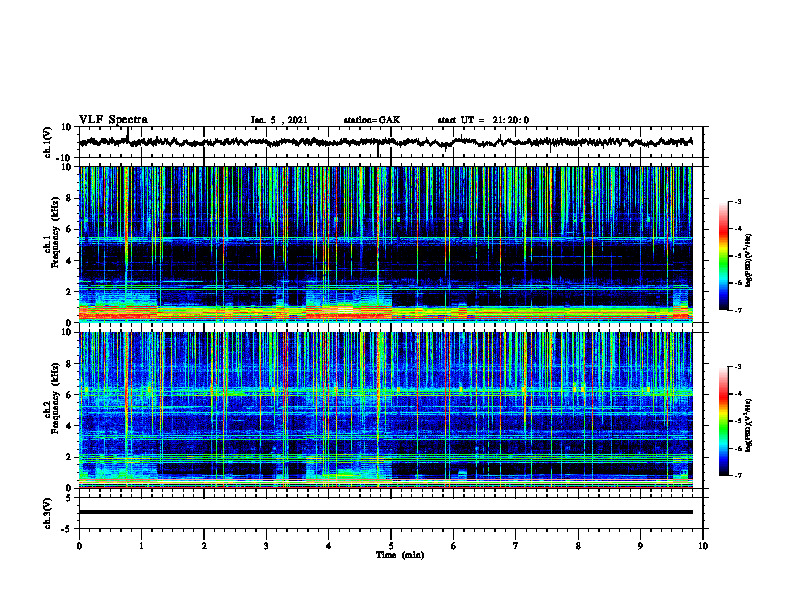The width and height of the screenshot is (792, 612).
Task: Click time axis tick label "1"
Action: point(141,546)
